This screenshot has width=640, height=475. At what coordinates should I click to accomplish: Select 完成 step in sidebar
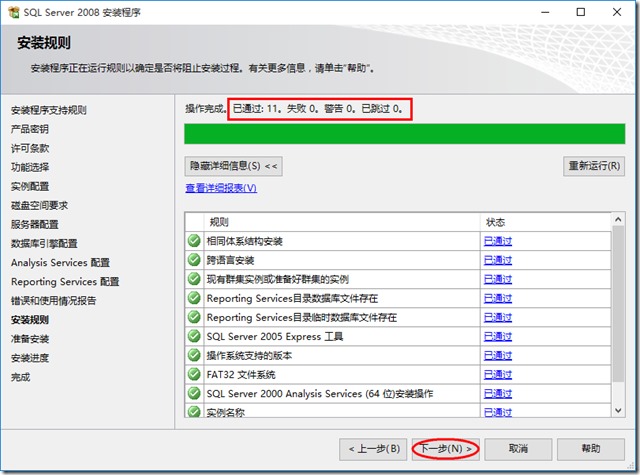20,377
